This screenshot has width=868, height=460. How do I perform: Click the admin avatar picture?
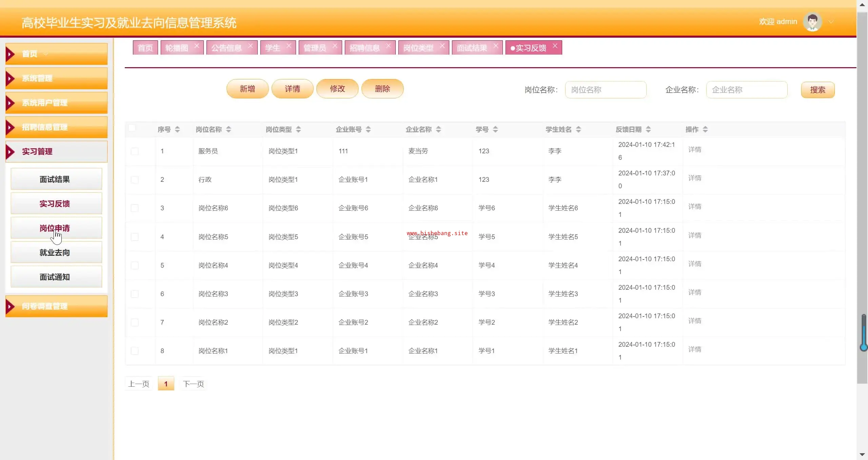point(812,22)
